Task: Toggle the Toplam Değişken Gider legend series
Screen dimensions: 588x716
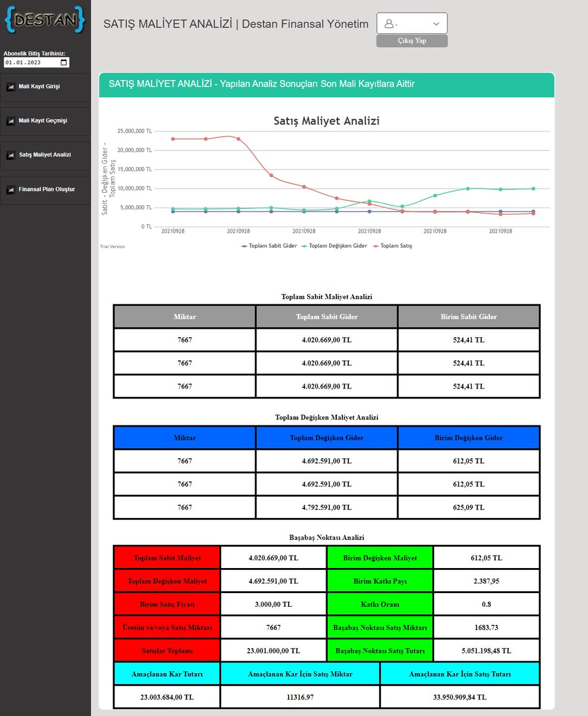Action: tap(335, 246)
